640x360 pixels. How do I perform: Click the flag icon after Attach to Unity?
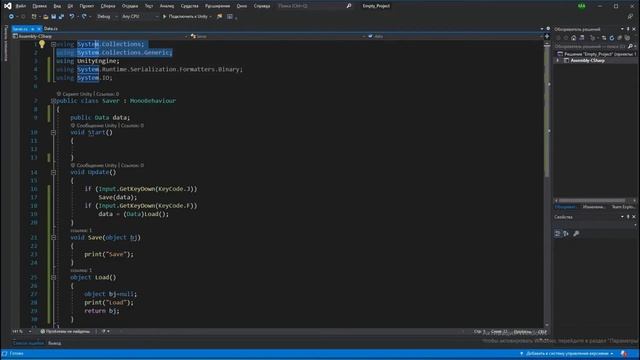[x=220, y=17]
